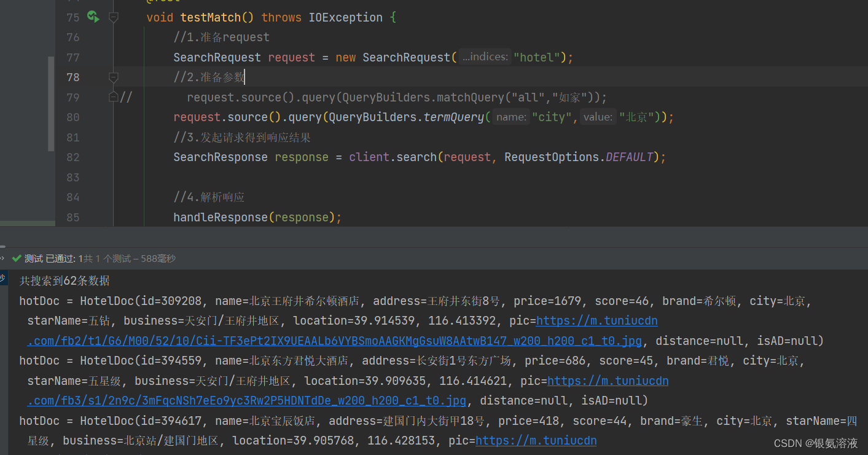868x455 pixels.
Task: Place cursor in the "hotel" string literal
Action: [x=536, y=58]
